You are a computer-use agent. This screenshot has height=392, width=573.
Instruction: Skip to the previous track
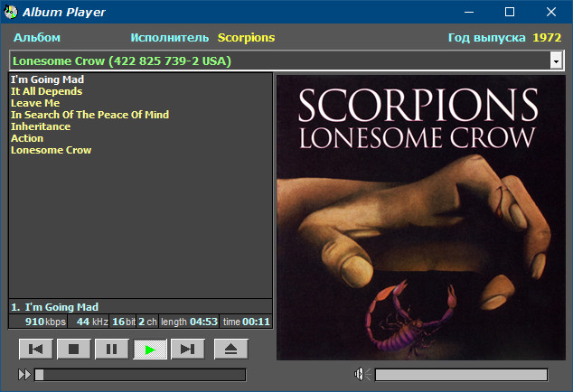[x=36, y=350]
